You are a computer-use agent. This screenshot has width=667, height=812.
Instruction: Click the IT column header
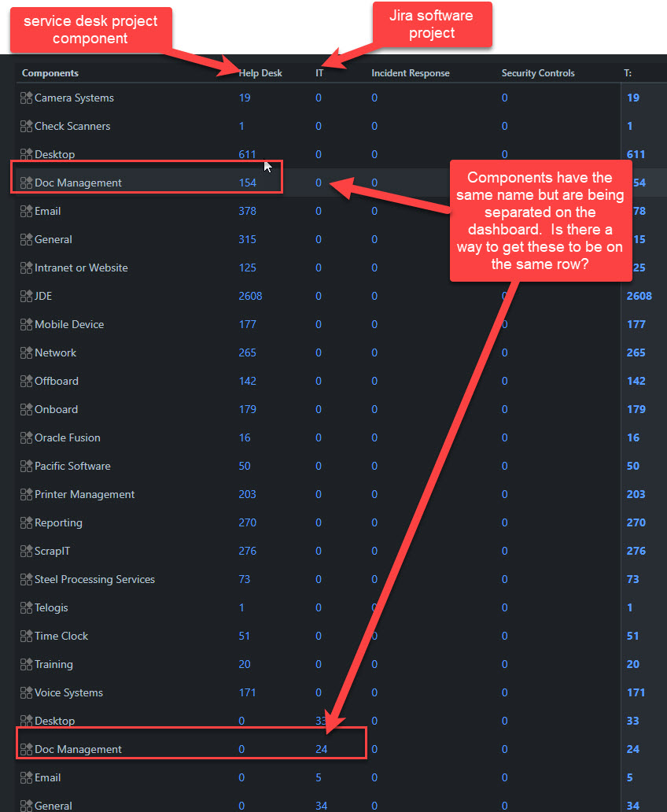coord(319,73)
